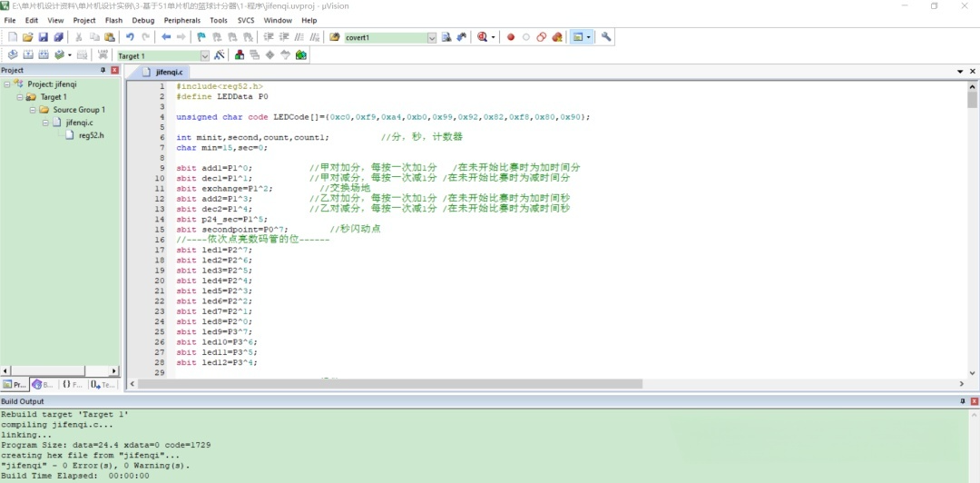Click the Indent selection icon
The width and height of the screenshot is (980, 483).
click(x=269, y=37)
